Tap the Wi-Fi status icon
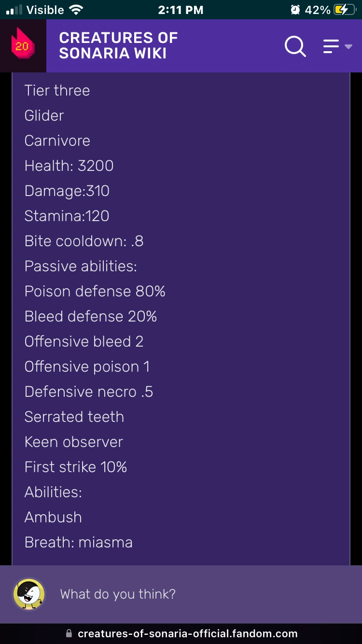The height and width of the screenshot is (644, 362). [x=76, y=10]
